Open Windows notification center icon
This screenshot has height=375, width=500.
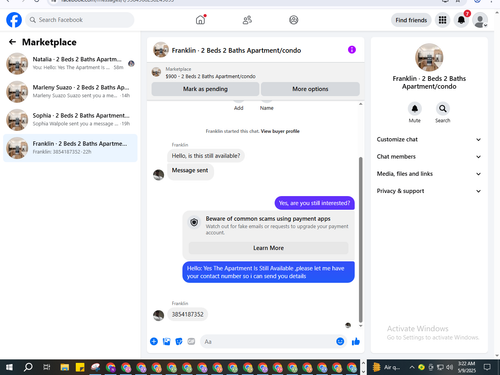point(487,367)
